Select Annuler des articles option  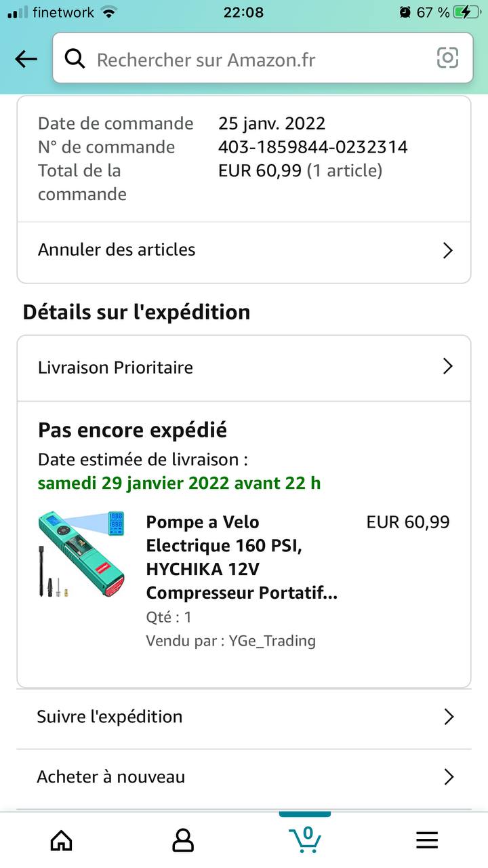point(244,250)
